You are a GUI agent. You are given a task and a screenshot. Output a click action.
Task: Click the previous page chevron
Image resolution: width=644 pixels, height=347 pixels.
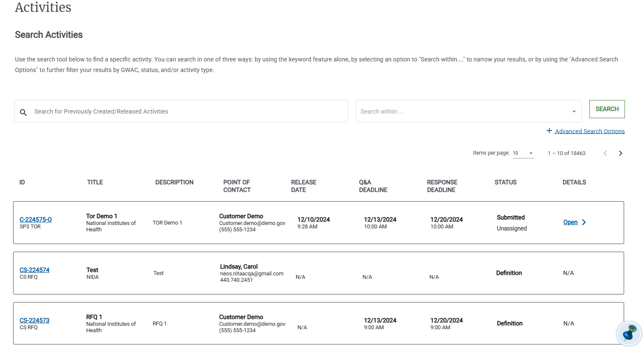605,153
